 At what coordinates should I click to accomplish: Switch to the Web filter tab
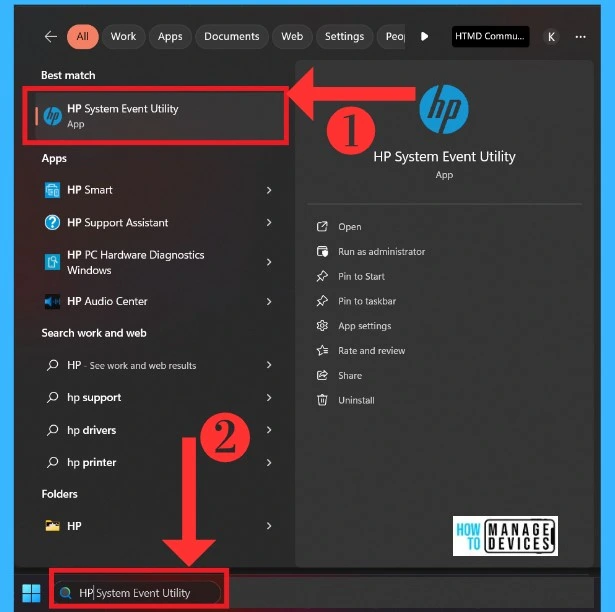[292, 36]
